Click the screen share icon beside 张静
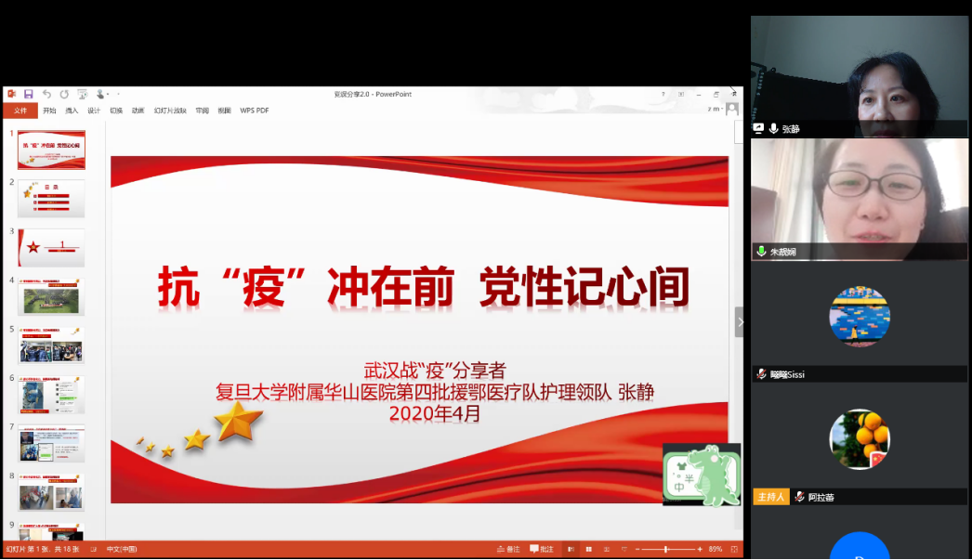The image size is (972, 560). coord(758,128)
